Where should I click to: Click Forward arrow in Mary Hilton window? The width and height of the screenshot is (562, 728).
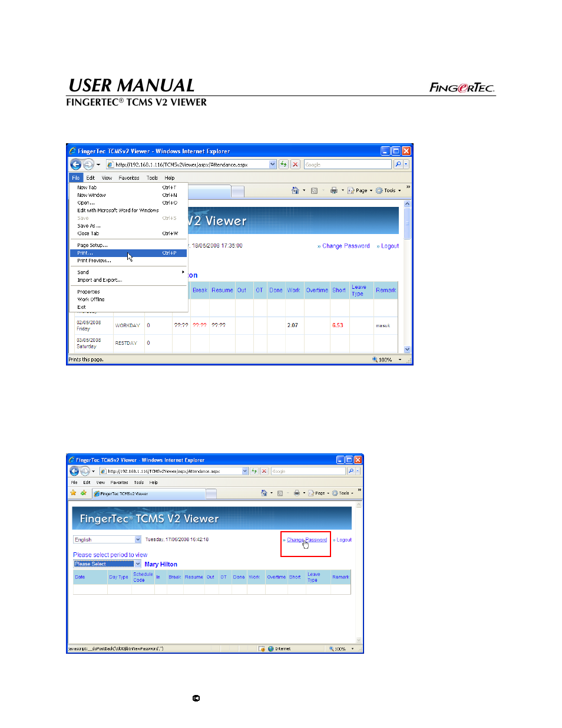point(85,471)
